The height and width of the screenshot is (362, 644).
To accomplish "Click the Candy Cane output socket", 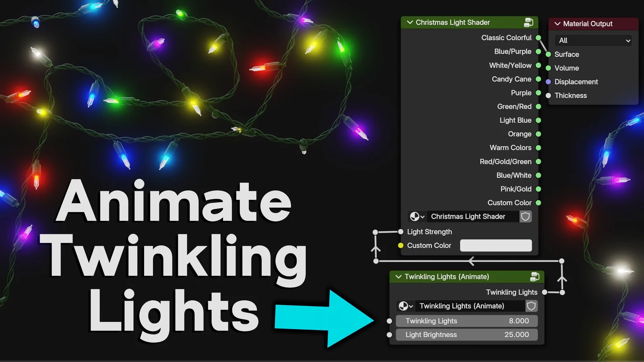I will pos(539,79).
